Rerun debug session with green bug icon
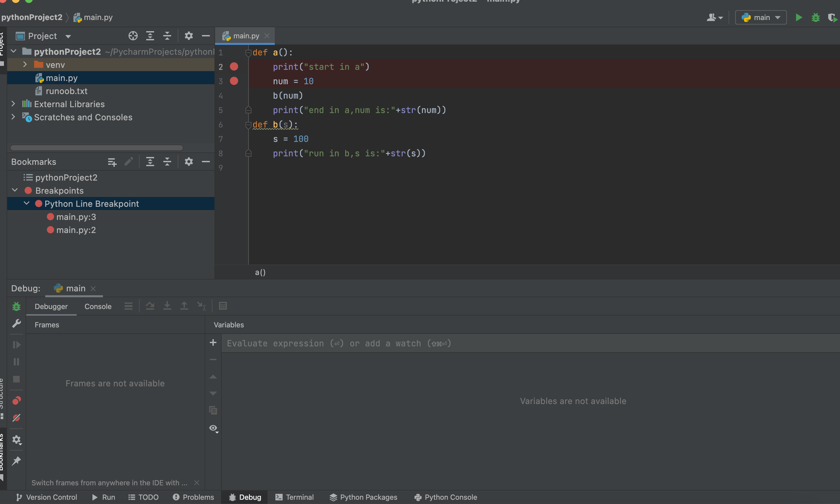Screen dimensions: 840x504 (16, 306)
